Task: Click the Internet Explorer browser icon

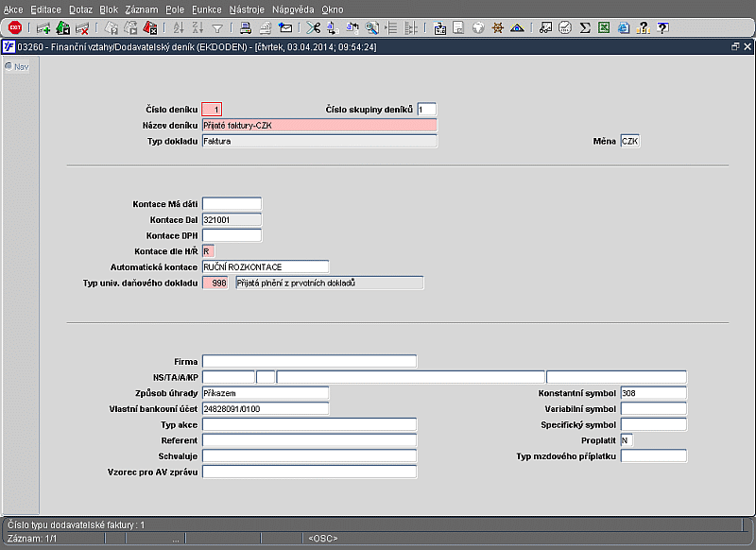Action: (x=624, y=28)
